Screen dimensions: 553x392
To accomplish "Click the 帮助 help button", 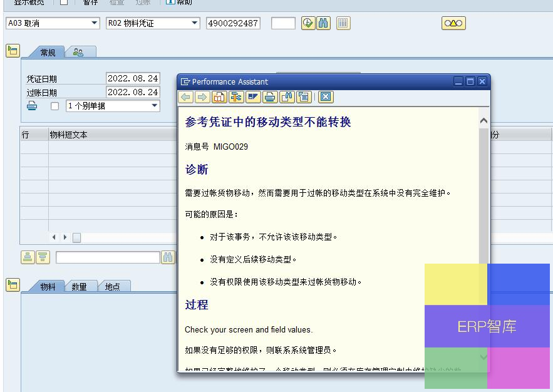I will (x=179, y=2).
